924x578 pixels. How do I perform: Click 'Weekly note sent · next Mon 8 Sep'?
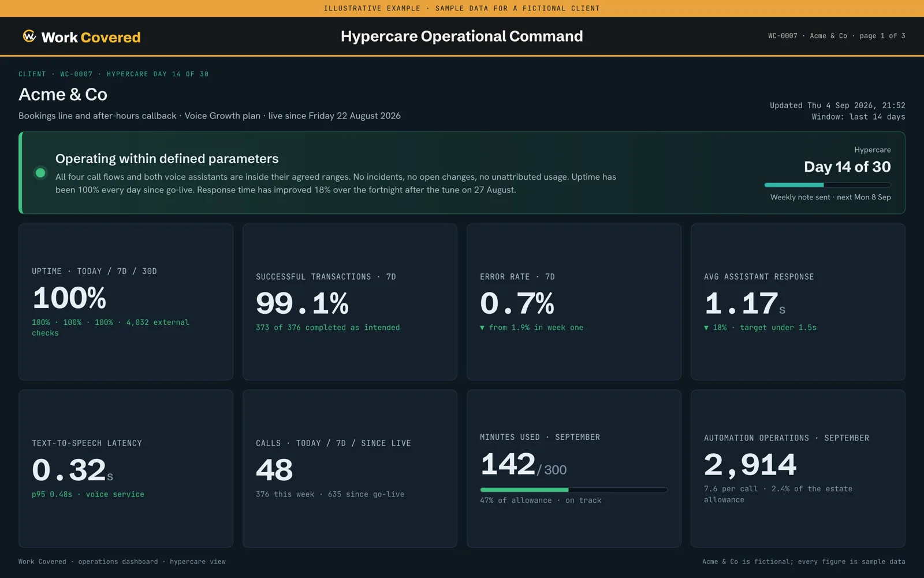[830, 197]
